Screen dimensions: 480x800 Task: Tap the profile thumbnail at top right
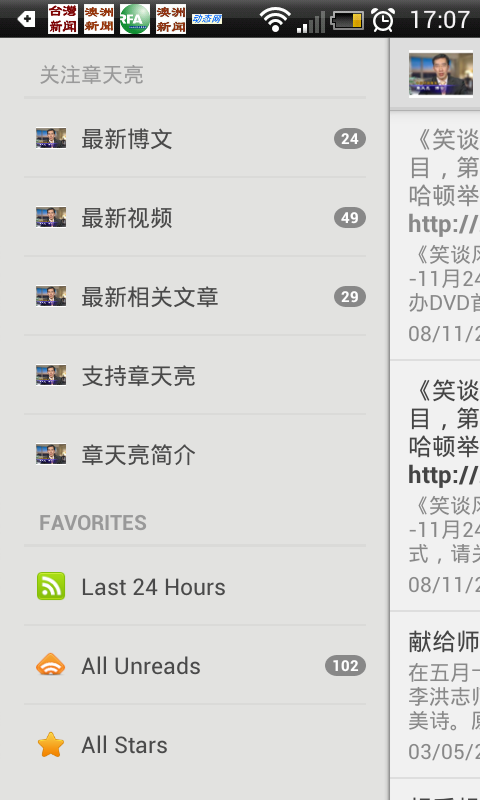[441, 73]
